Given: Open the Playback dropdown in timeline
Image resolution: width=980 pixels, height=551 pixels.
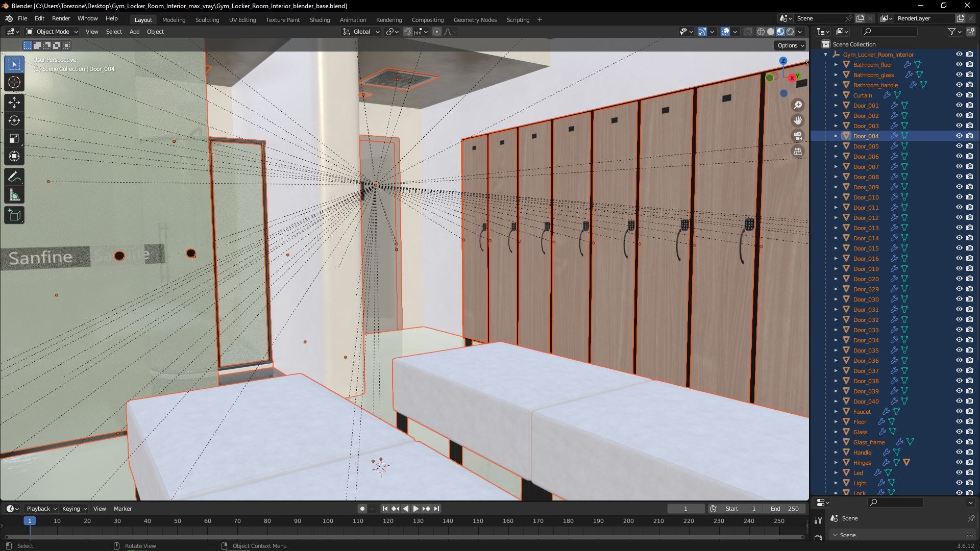Looking at the screenshot, I should 41,509.
